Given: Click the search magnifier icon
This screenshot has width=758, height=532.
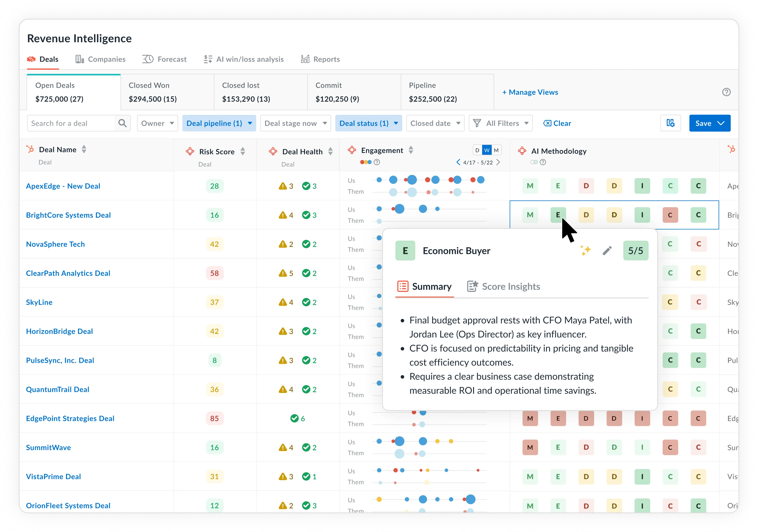Looking at the screenshot, I should 122,123.
